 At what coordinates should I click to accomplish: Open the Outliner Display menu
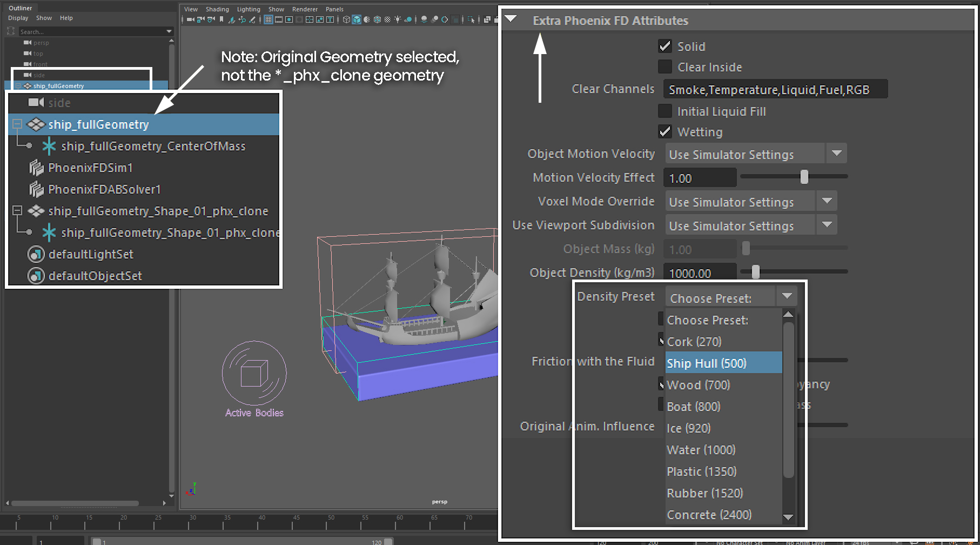click(x=18, y=18)
